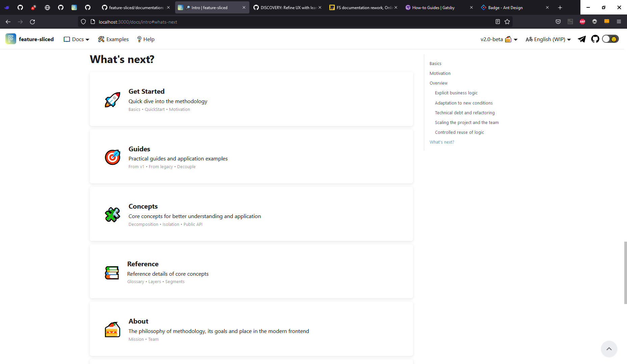The image size is (627, 364).
Task: Toggle the dark mode switch
Action: tap(610, 39)
